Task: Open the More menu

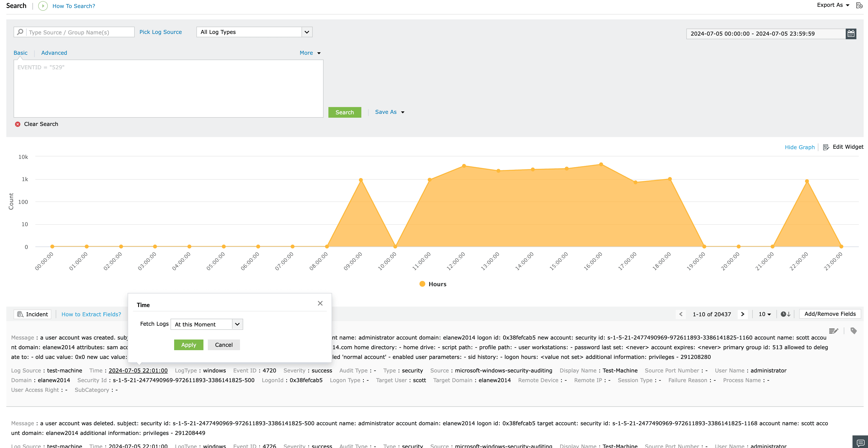Action: coord(310,53)
